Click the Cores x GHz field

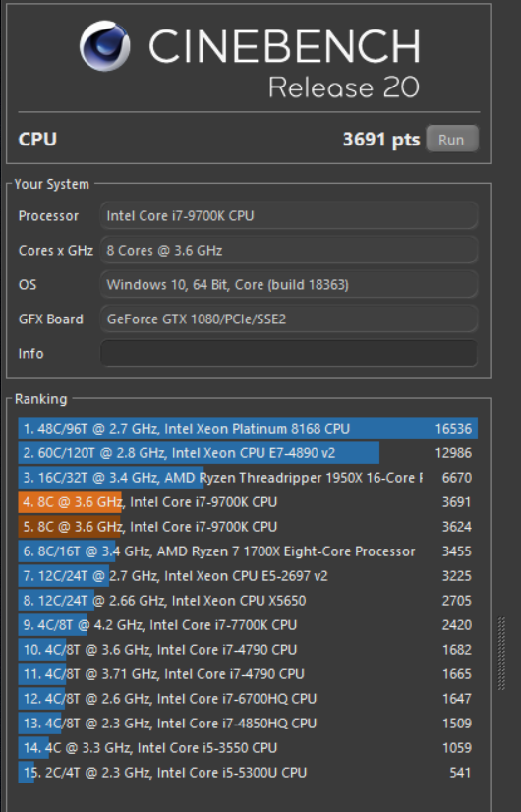tap(288, 250)
